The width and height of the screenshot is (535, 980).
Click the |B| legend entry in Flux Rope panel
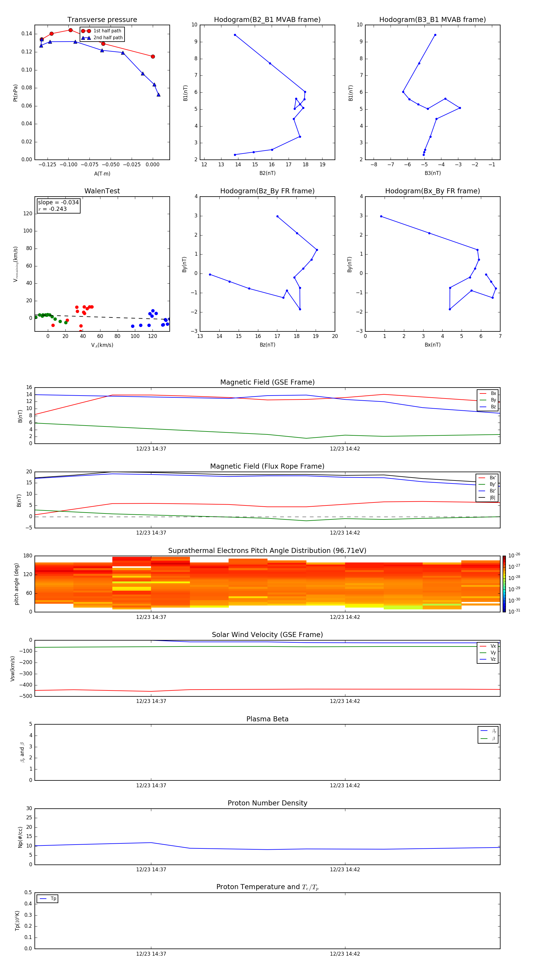point(487,498)
